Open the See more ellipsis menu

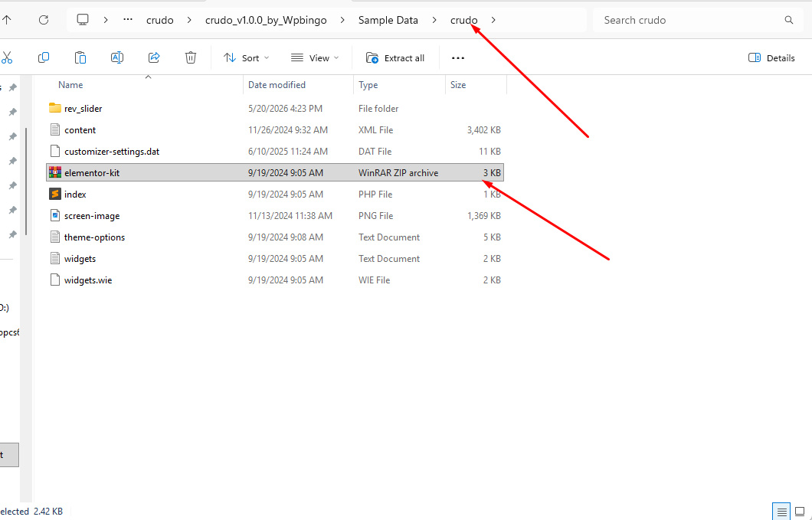[x=458, y=58]
